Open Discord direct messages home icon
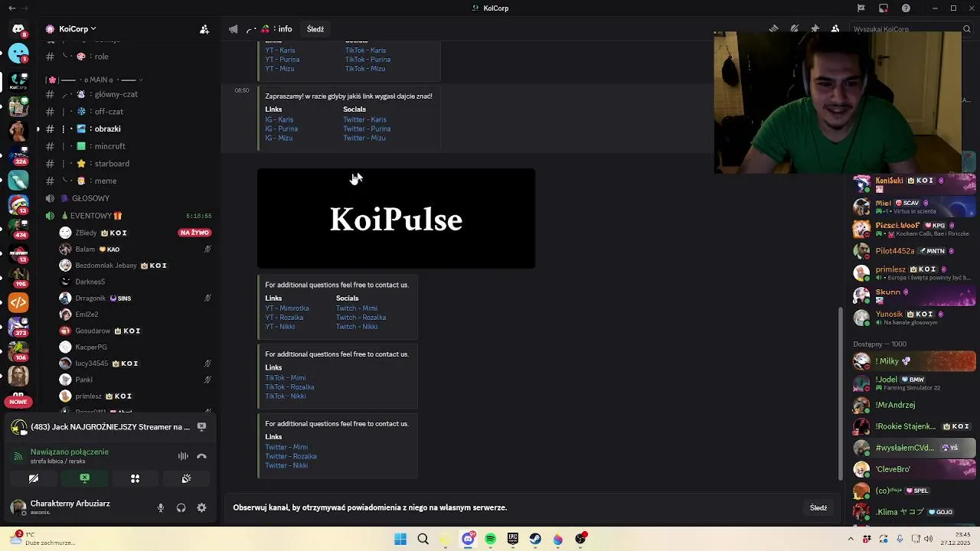The height and width of the screenshot is (551, 980). point(18,29)
